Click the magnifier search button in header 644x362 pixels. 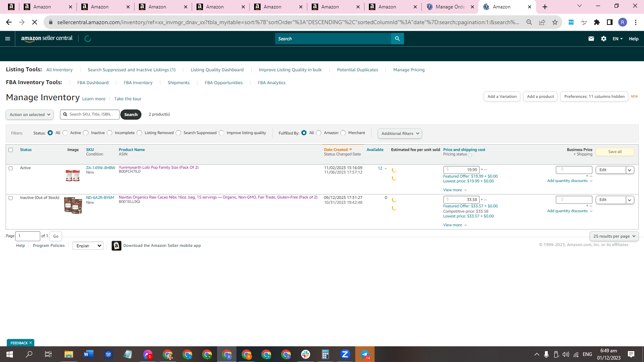[x=397, y=39]
